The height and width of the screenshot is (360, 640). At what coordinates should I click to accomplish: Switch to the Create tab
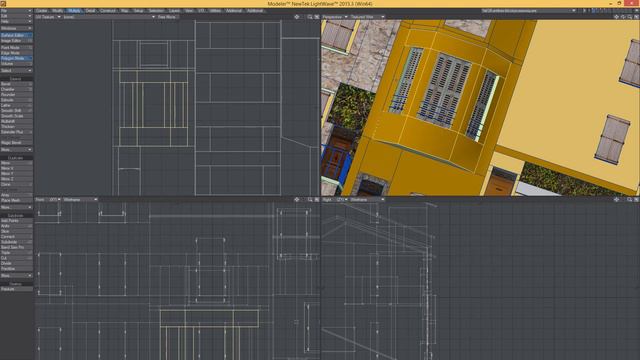tap(42, 11)
